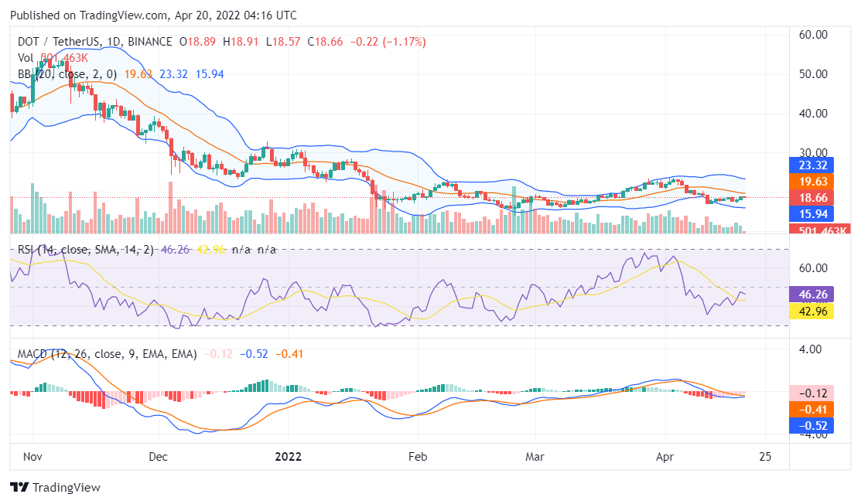Click the red 501.463K volume tag
861x504 pixels.
818,230
